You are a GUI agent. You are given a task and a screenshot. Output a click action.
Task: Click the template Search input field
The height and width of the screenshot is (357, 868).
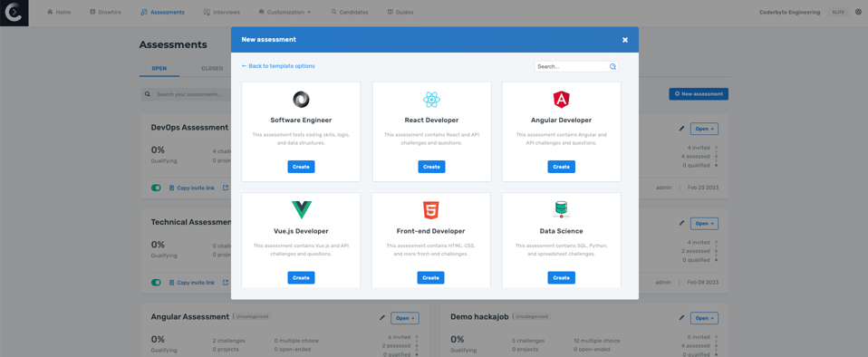(x=573, y=66)
